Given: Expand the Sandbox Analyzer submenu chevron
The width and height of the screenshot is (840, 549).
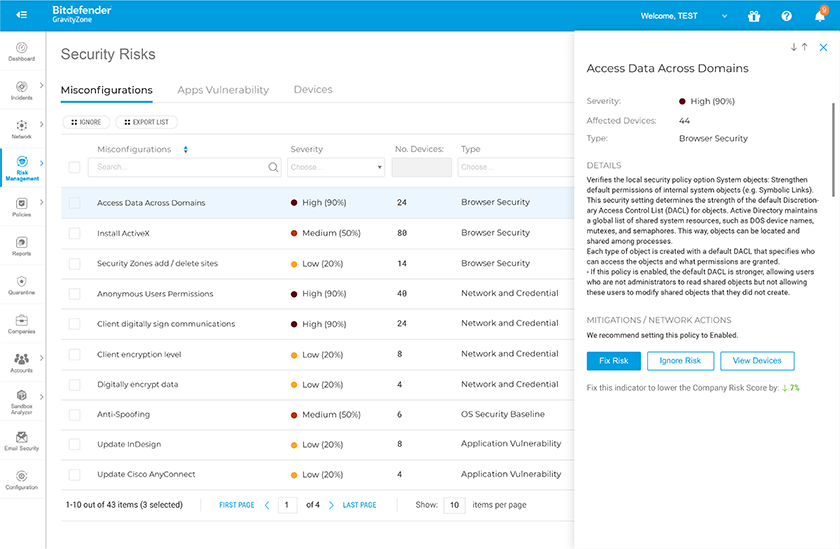Looking at the screenshot, I should pyautogui.click(x=41, y=397).
